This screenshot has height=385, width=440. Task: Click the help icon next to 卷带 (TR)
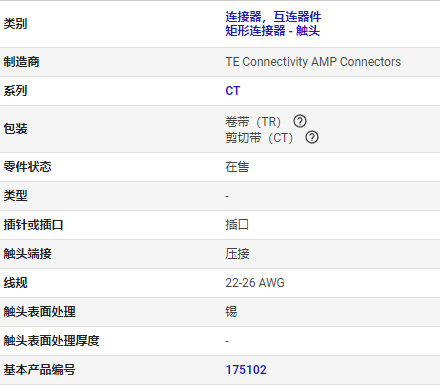(300, 121)
